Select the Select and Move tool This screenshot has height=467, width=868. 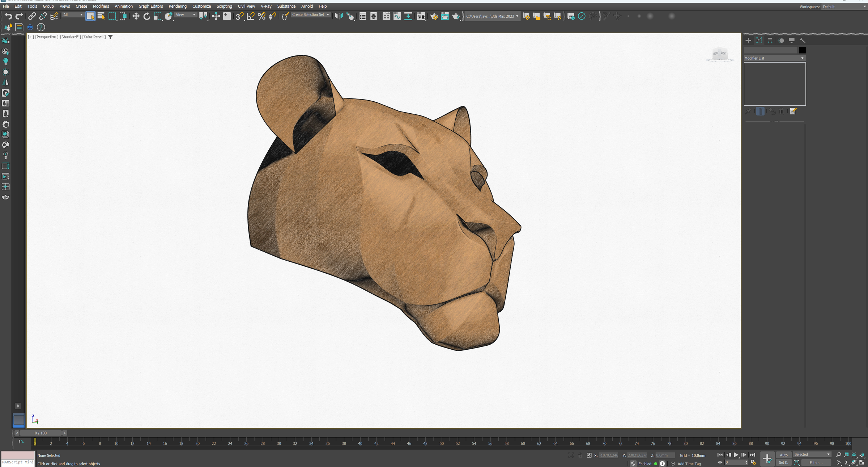pyautogui.click(x=136, y=16)
